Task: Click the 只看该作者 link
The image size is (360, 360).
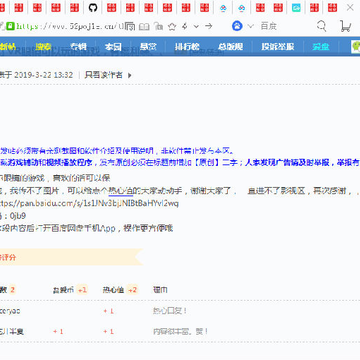Action: point(103,75)
